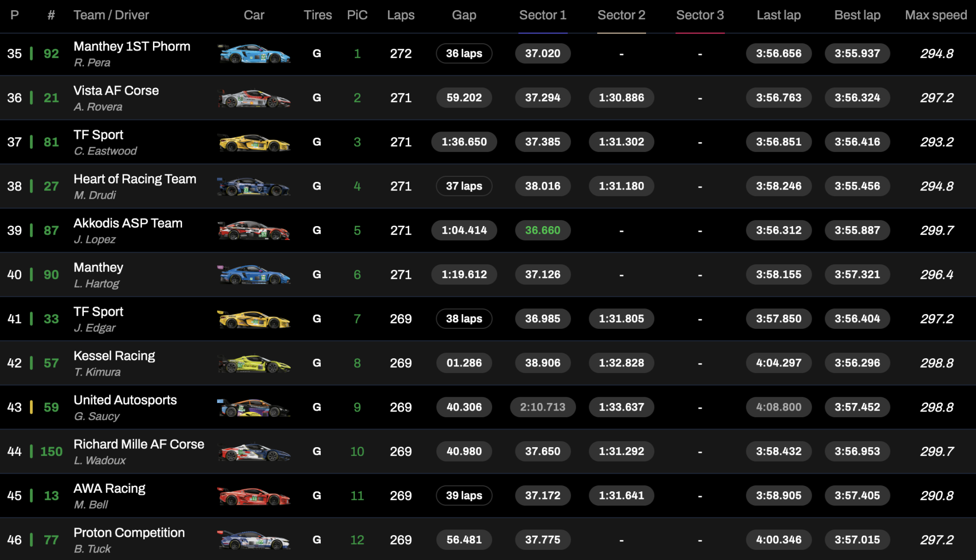Select the Kessel Racing team name
Image resolution: width=976 pixels, height=560 pixels.
point(114,356)
